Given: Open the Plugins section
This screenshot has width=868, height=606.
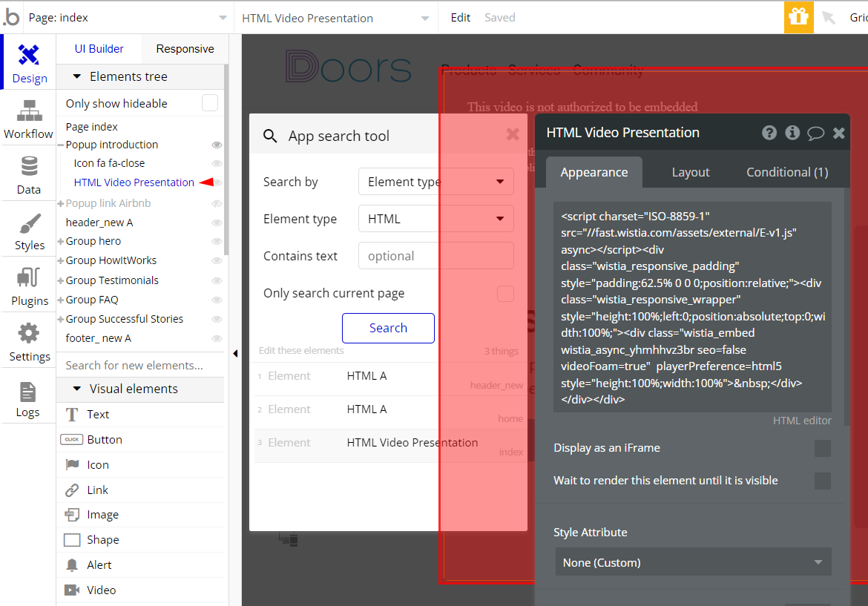Looking at the screenshot, I should point(29,286).
